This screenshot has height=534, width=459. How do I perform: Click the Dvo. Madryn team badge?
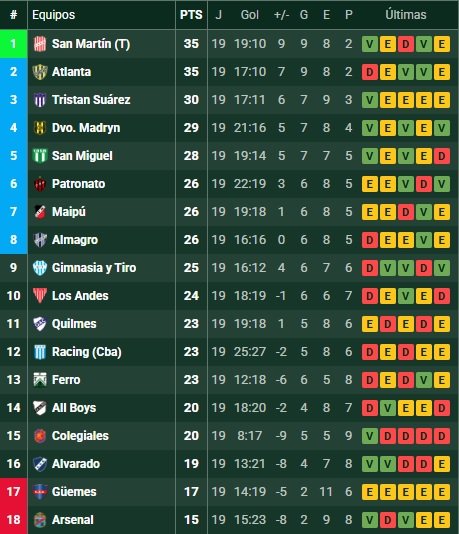[40, 128]
